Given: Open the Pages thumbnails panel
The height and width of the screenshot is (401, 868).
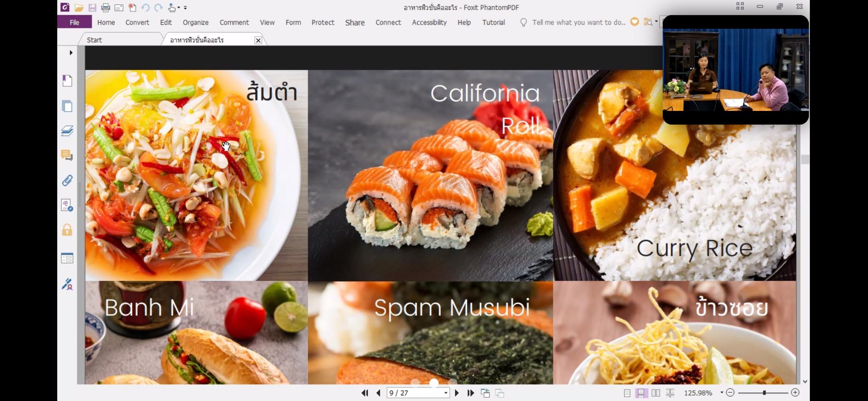Looking at the screenshot, I should tap(67, 106).
